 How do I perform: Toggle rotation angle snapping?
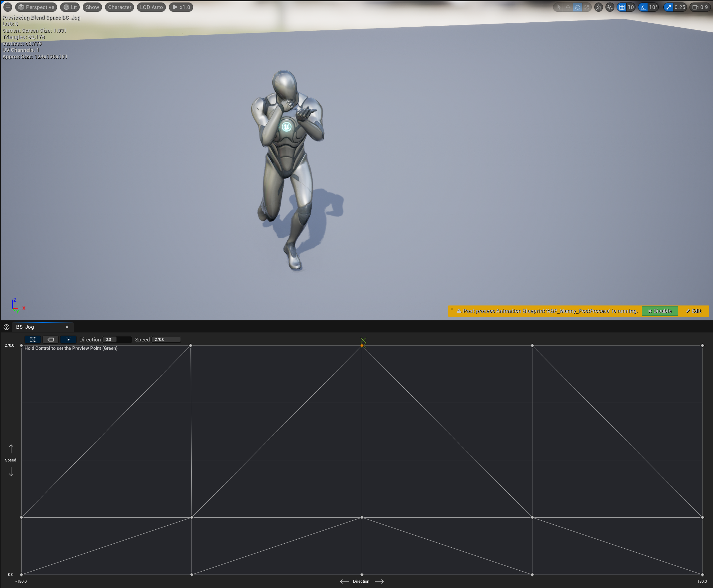click(643, 7)
